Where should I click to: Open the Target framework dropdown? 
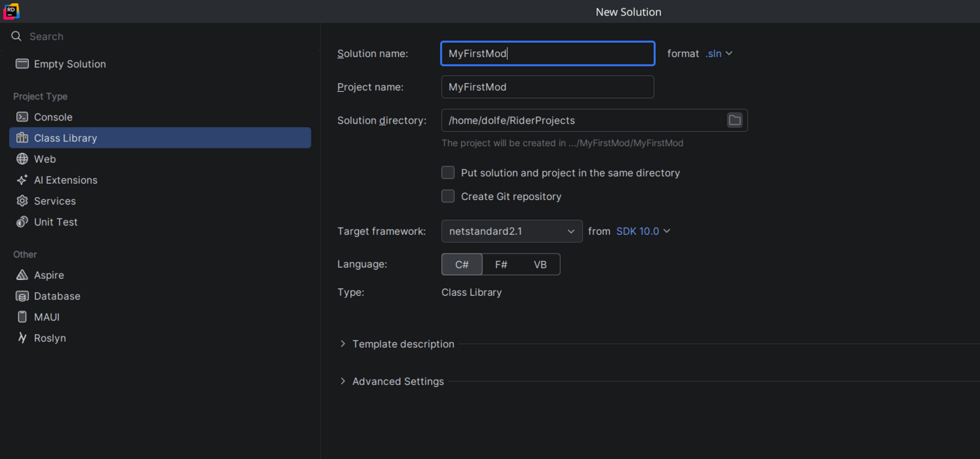512,231
